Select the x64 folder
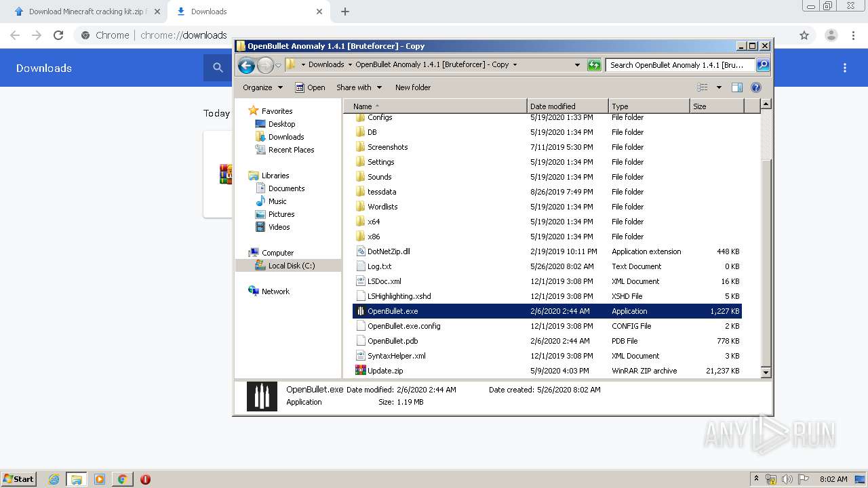This screenshot has height=488, width=868. [547, 222]
